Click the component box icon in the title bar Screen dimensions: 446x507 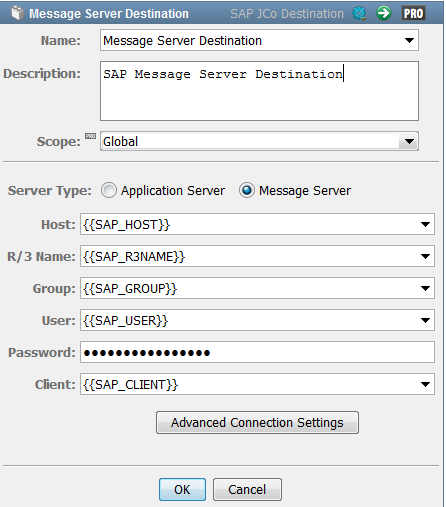[17, 13]
